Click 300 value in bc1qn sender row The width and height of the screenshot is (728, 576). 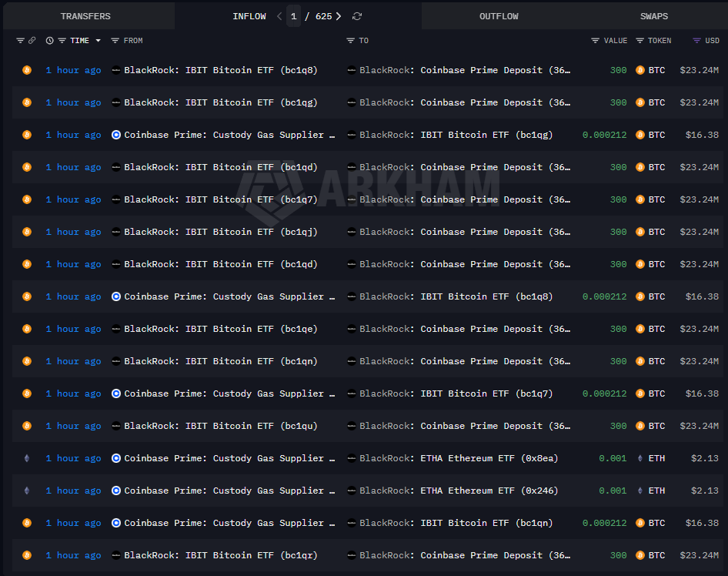tap(618, 361)
